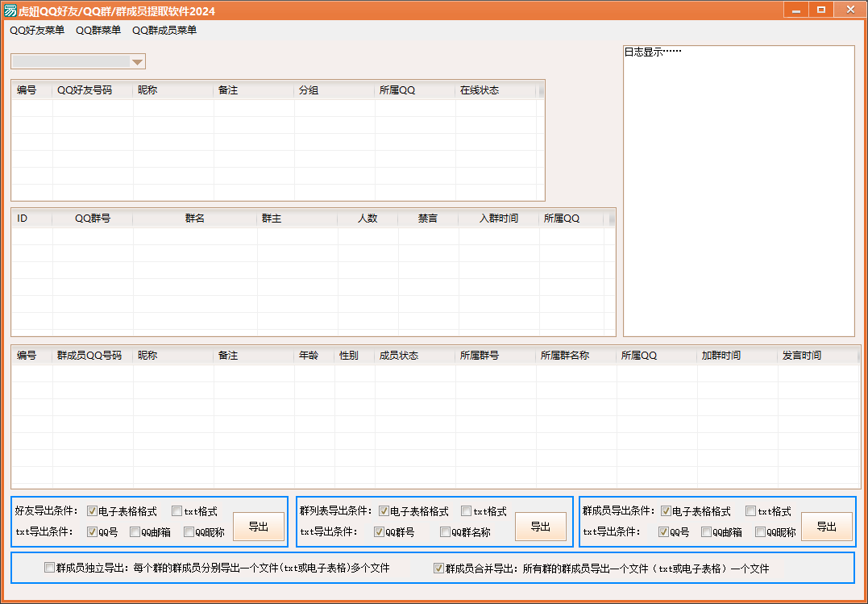Click 群成员QQ号码 column header
The image size is (868, 604).
click(x=93, y=356)
